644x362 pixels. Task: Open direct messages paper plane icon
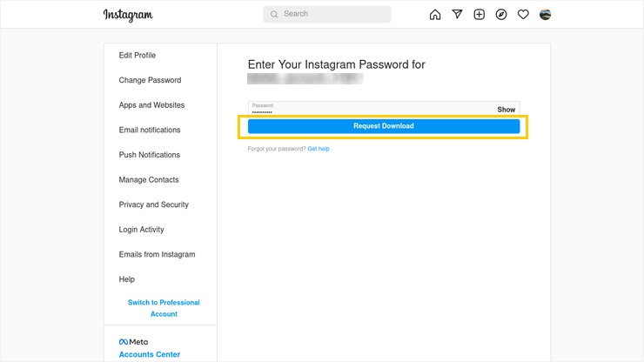pyautogui.click(x=457, y=15)
